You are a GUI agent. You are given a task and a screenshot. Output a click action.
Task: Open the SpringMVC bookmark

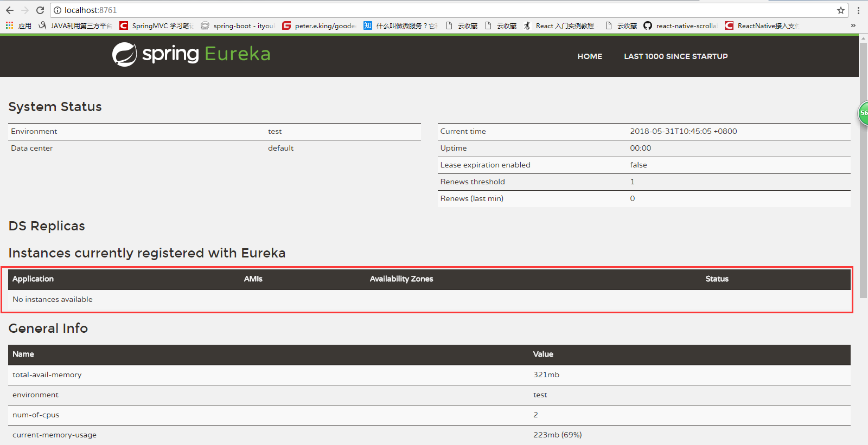tap(156, 25)
